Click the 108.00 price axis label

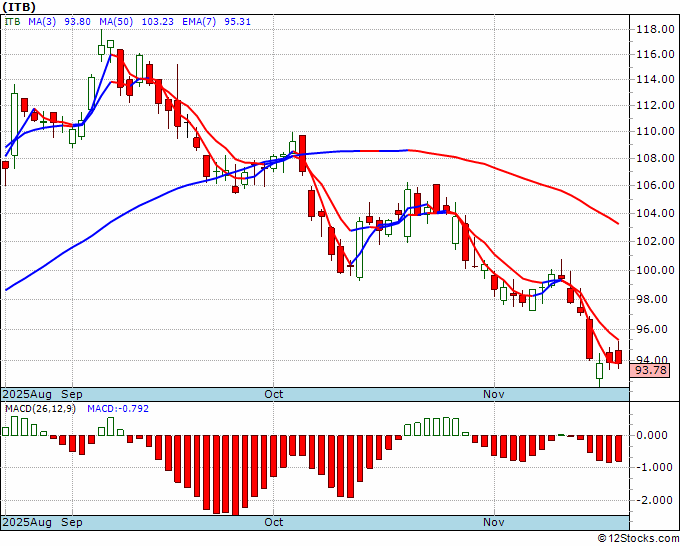pos(655,158)
